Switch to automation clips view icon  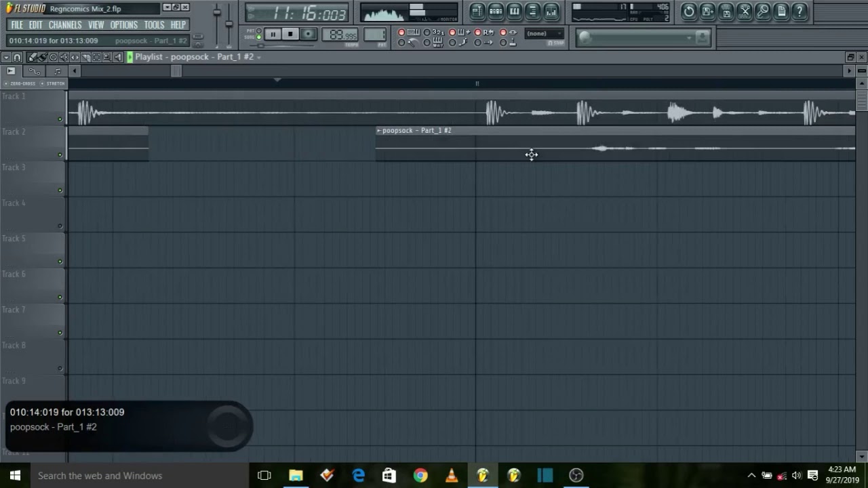click(x=35, y=70)
